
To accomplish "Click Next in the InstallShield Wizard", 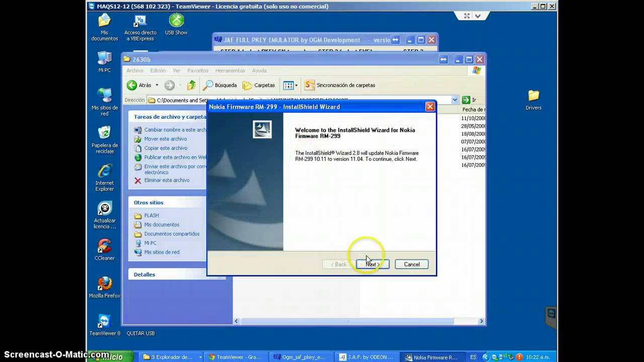I will tap(372, 264).
